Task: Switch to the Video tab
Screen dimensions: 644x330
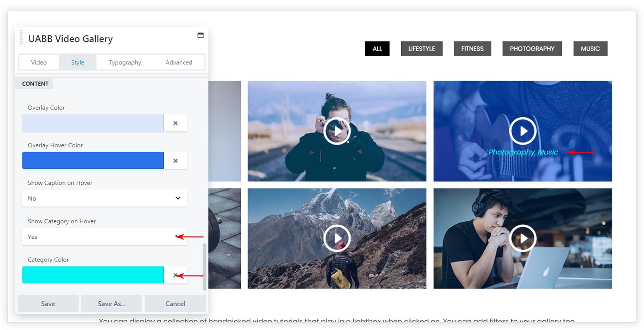Action: point(39,62)
